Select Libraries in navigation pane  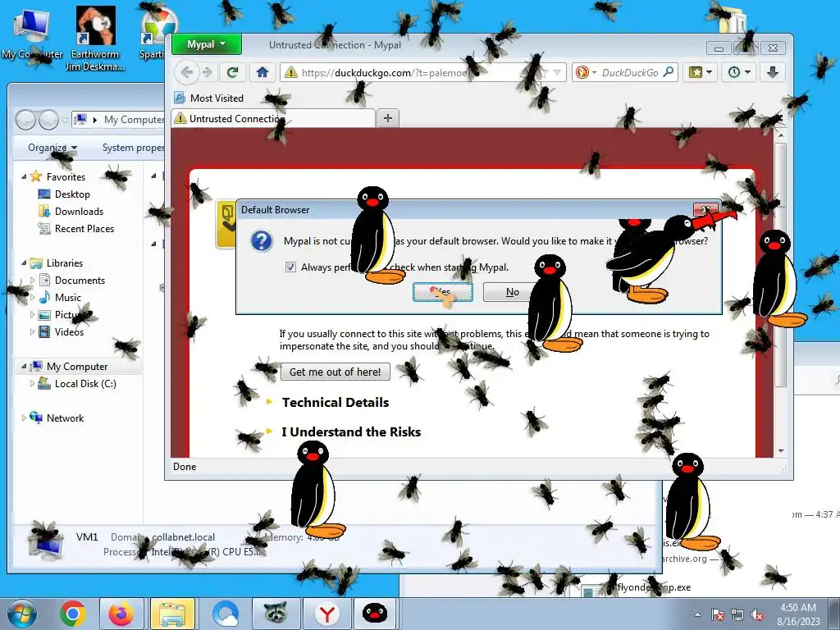coord(64,263)
